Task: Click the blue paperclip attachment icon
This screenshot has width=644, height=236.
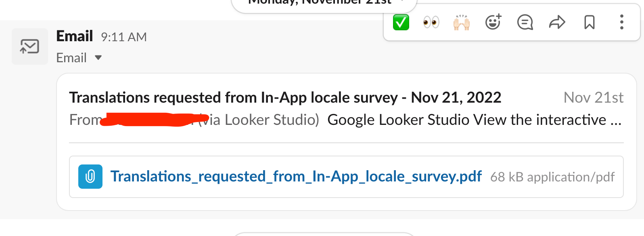Action: coord(90,177)
